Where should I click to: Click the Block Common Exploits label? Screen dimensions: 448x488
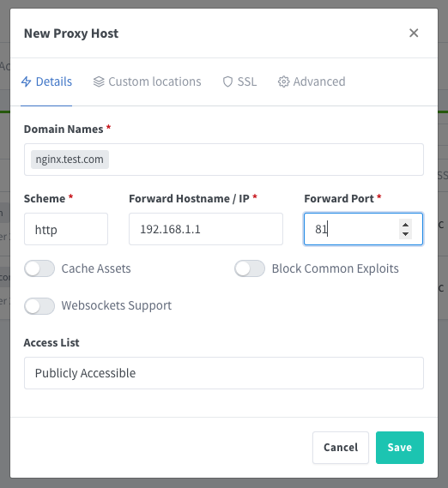pos(336,268)
